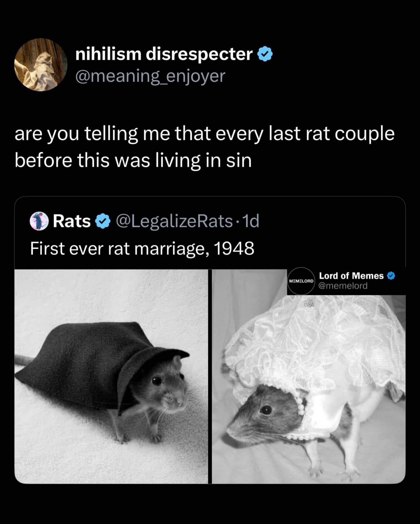The width and height of the screenshot is (420, 524).
Task: Click the divider between the two rat photos
Action: (210, 379)
